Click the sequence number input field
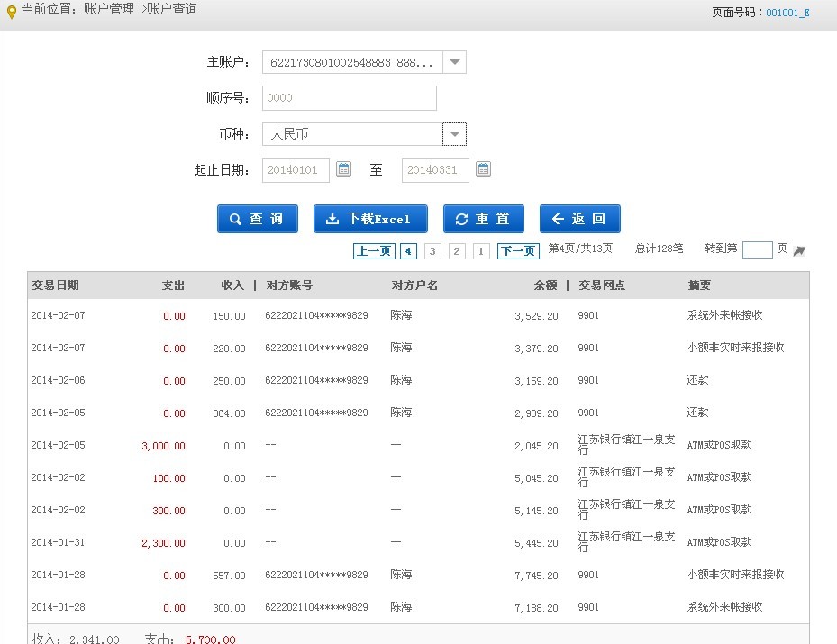Image resolution: width=837 pixels, height=644 pixels. tap(349, 98)
